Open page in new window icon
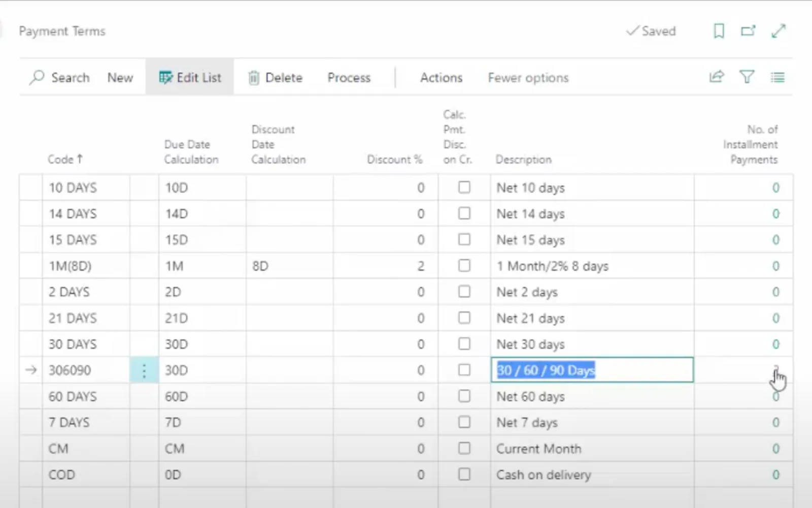Image resolution: width=812 pixels, height=508 pixels. [748, 31]
